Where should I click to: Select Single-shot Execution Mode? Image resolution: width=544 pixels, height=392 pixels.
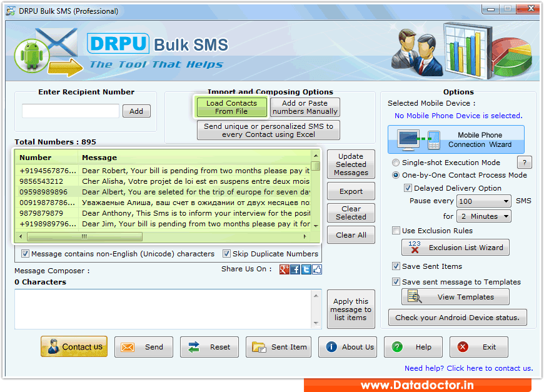[x=396, y=163]
